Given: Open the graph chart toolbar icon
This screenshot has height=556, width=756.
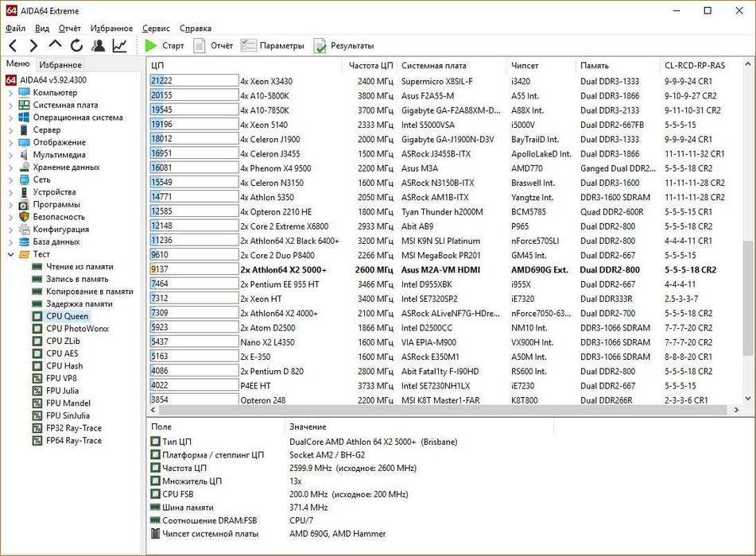Looking at the screenshot, I should 119,46.
